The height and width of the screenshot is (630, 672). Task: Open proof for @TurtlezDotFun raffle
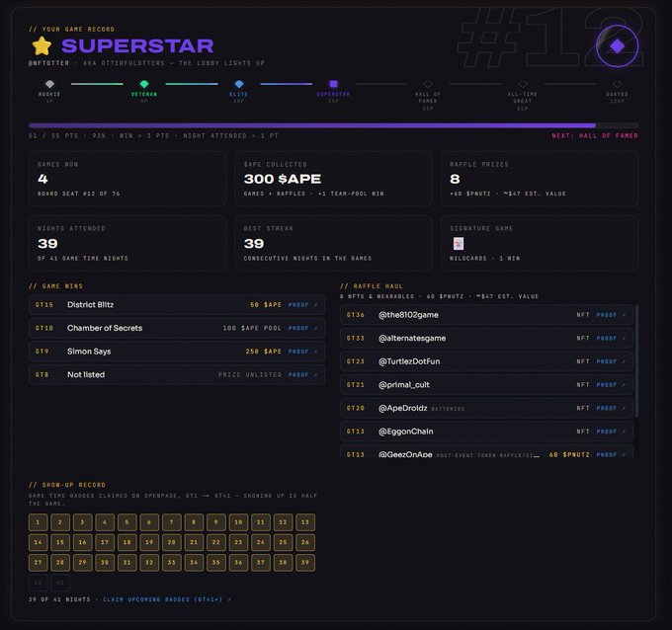point(611,361)
